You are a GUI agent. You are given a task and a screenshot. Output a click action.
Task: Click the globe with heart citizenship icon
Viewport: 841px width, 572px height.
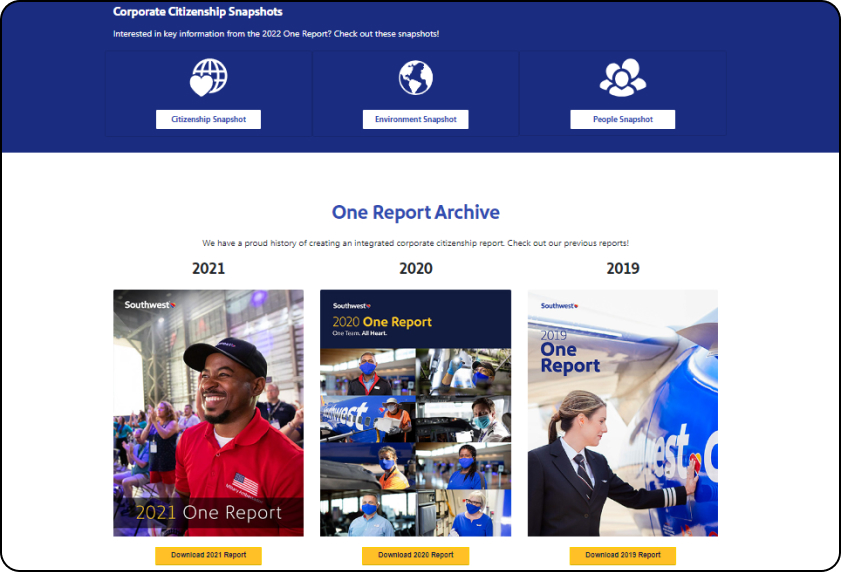pos(209,77)
